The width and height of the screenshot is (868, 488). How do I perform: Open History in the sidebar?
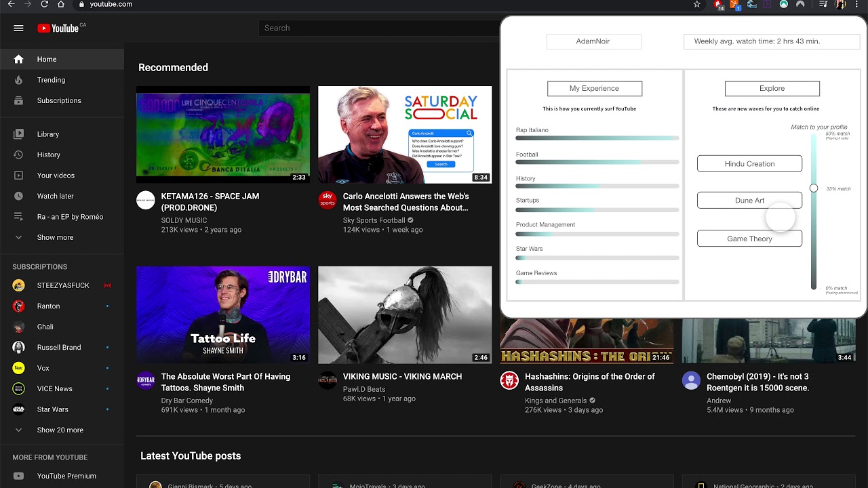(x=62, y=155)
